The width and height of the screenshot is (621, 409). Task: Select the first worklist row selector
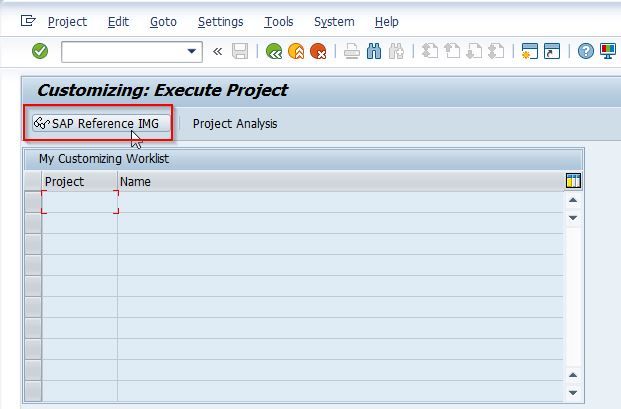pyautogui.click(x=33, y=202)
